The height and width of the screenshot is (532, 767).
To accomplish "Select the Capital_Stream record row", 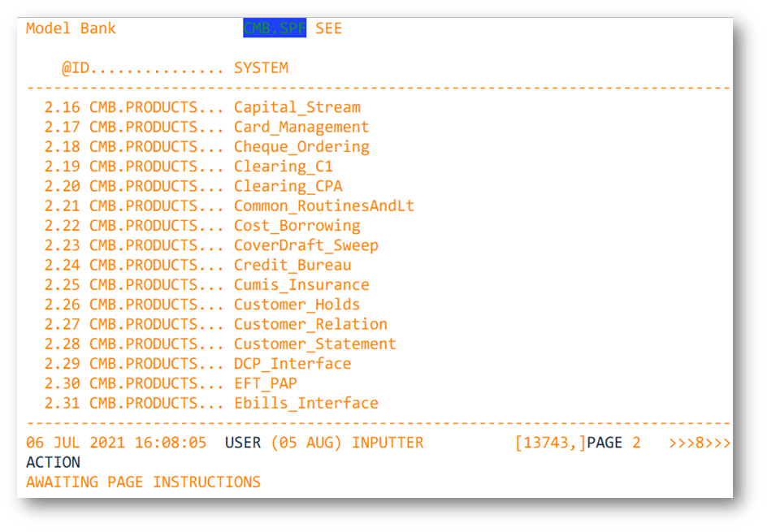I will 297,107.
